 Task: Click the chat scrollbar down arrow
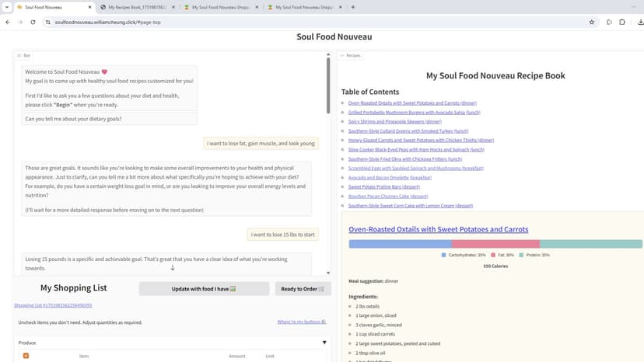coord(328,273)
